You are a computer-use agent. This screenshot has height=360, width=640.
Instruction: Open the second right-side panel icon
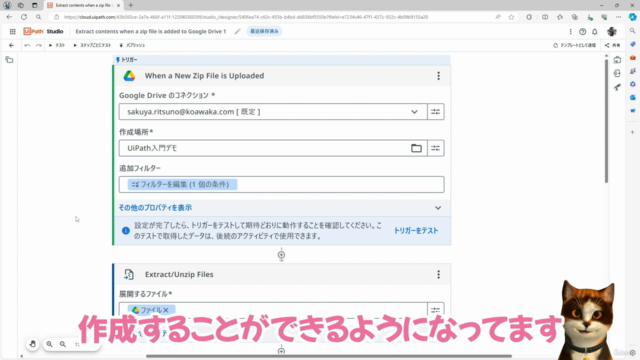point(617,73)
